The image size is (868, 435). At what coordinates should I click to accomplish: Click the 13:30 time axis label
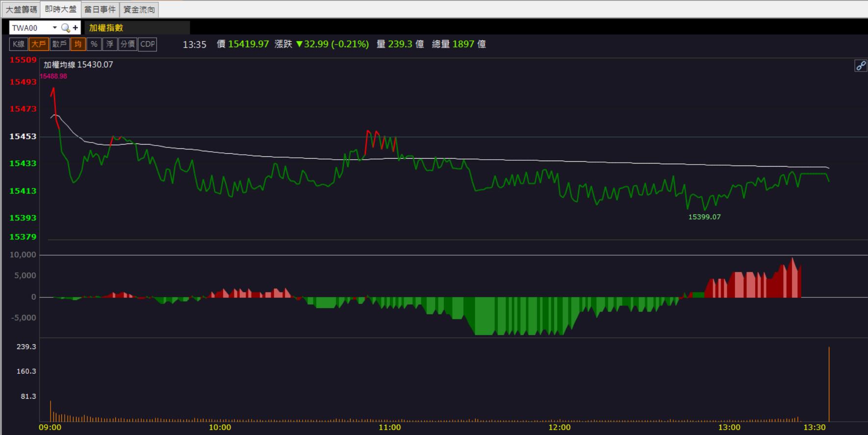(815, 427)
